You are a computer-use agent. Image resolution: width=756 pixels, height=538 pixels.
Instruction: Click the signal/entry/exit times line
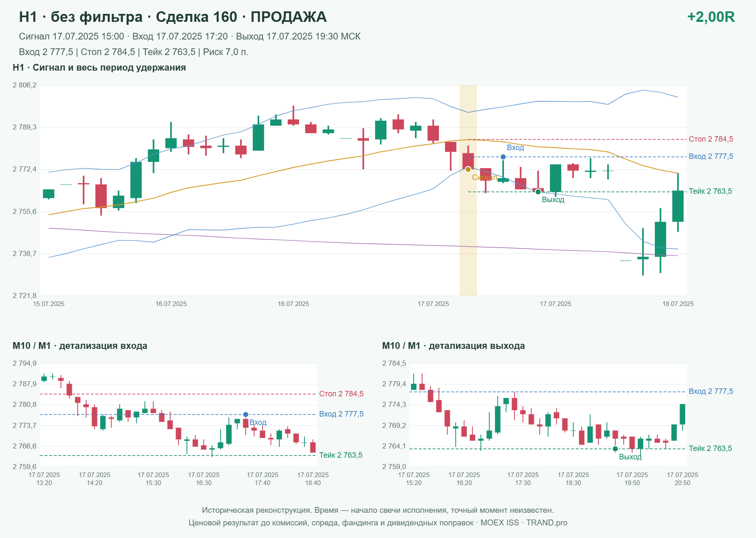coord(190,37)
